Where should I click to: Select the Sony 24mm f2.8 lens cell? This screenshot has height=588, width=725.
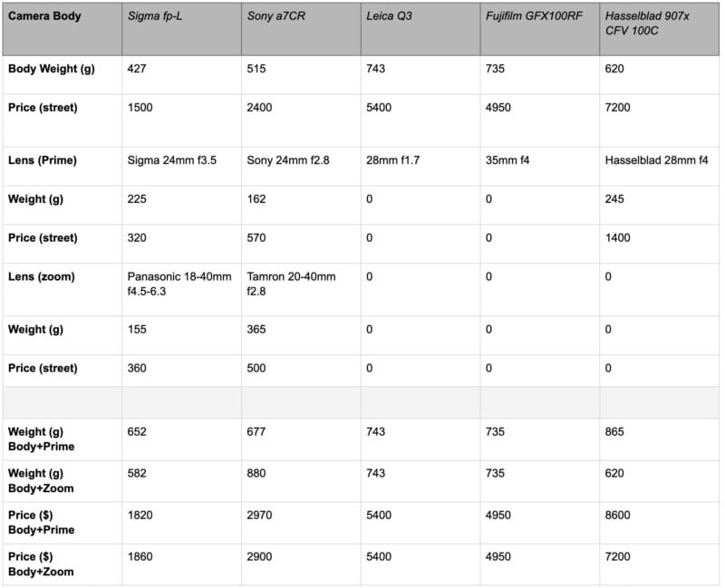[290, 160]
